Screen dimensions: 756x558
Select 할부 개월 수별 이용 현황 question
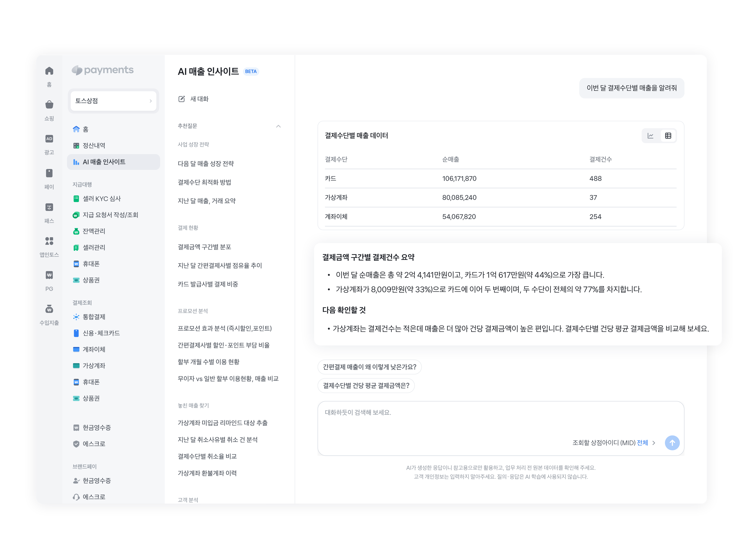pos(209,362)
